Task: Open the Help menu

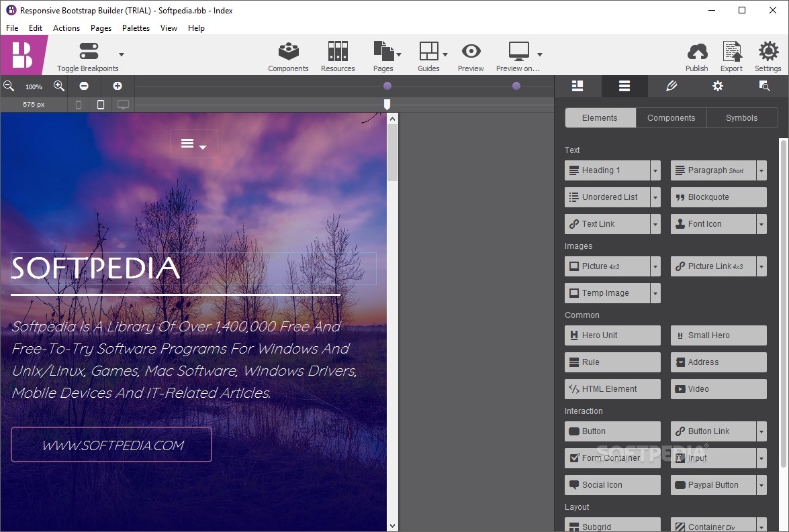Action: click(x=196, y=28)
